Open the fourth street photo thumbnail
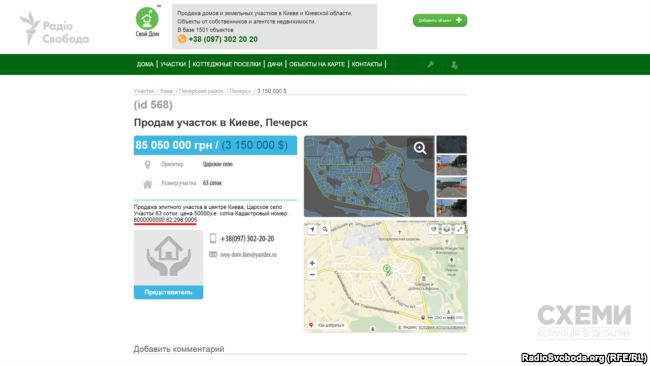This screenshot has width=650, height=366. [451, 208]
